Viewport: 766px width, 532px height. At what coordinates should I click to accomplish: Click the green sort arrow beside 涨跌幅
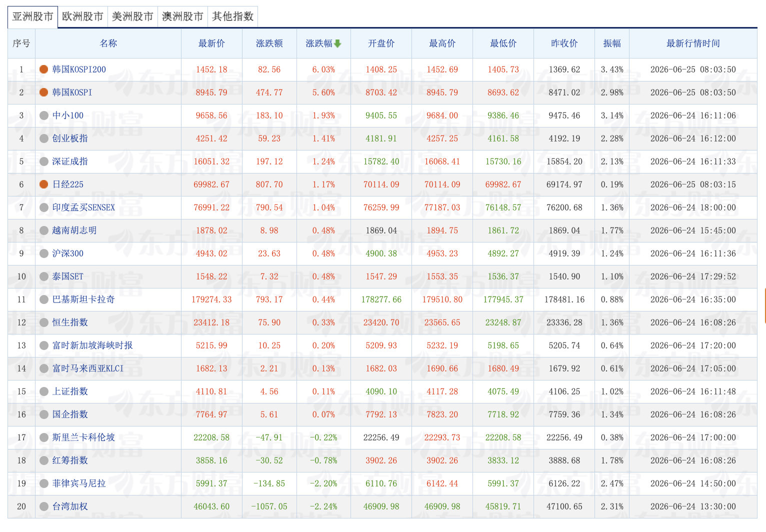coord(337,44)
